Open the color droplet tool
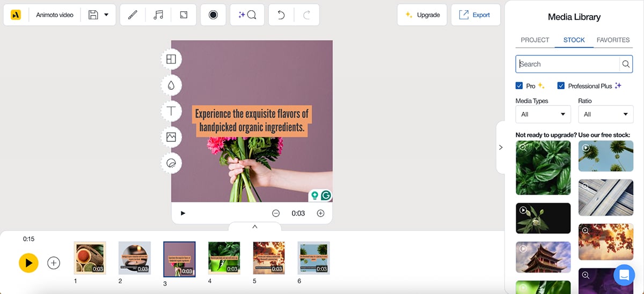 [x=171, y=85]
